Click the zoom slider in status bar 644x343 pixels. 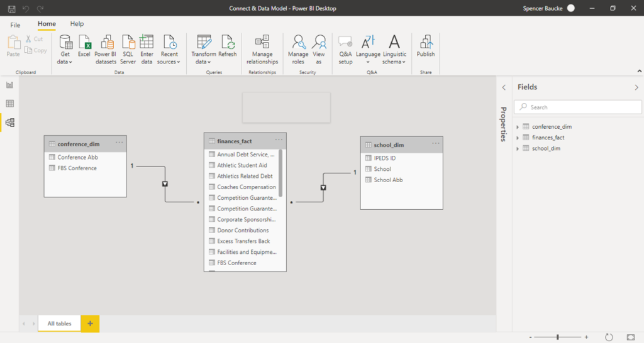(558, 337)
